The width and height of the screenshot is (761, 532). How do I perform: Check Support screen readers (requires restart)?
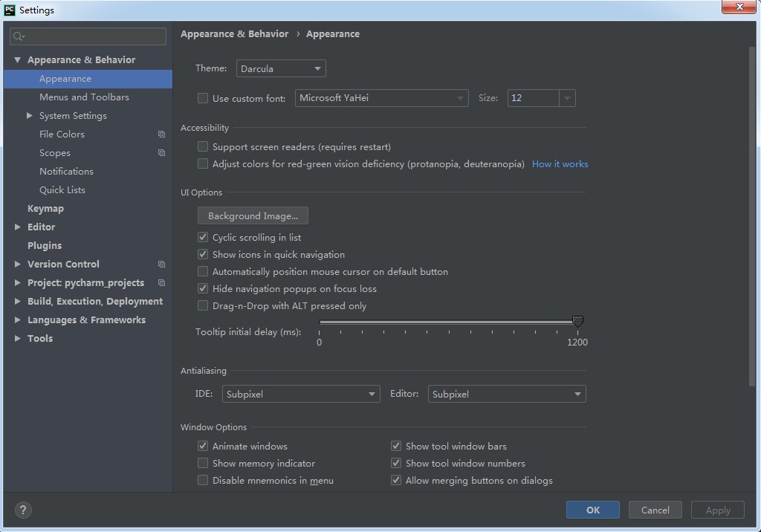pos(202,146)
